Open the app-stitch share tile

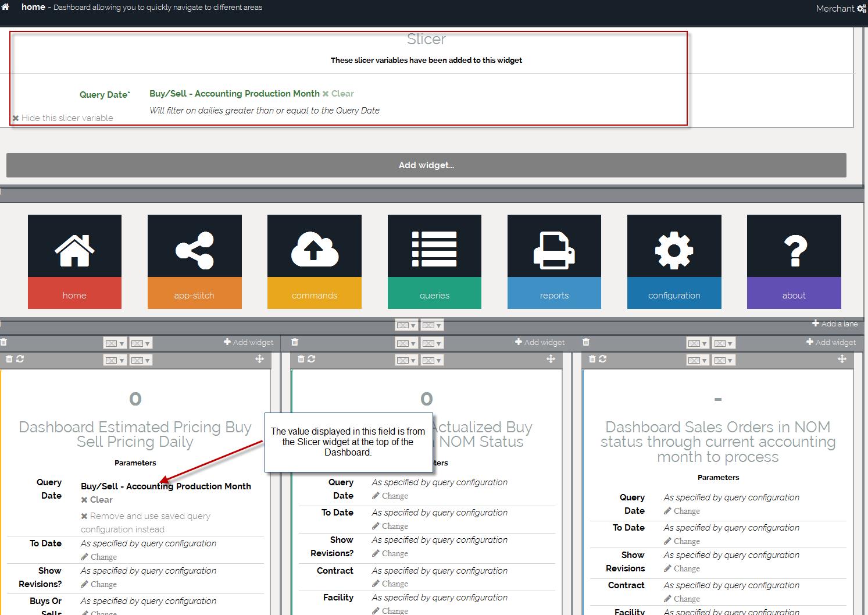194,261
